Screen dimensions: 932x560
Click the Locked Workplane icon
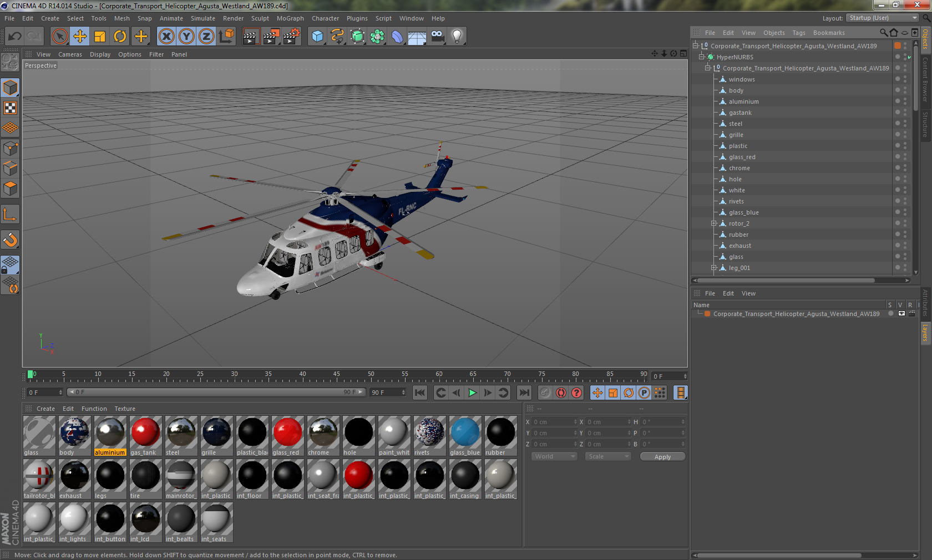pos(10,265)
